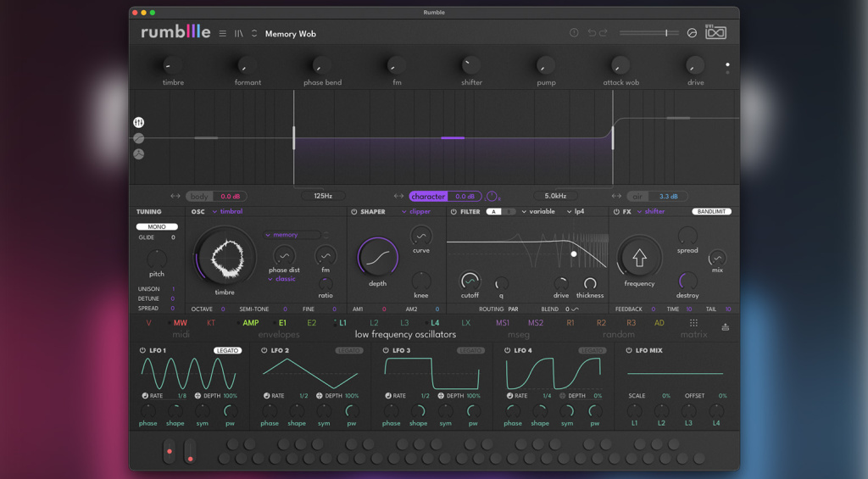The image size is (868, 479).
Task: Select the third circular view icon
Action: pos(138,154)
